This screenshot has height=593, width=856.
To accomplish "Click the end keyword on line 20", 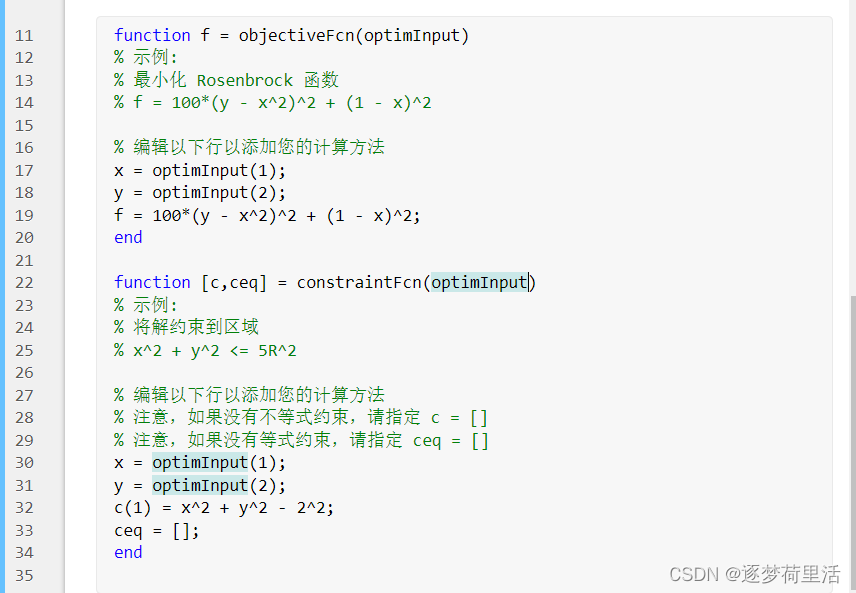I will [128, 238].
